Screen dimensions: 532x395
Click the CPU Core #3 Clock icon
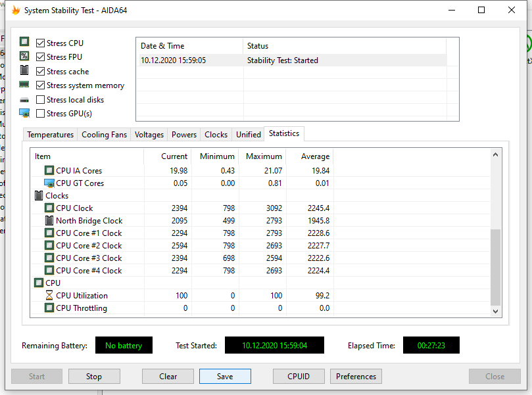pyautogui.click(x=49, y=258)
